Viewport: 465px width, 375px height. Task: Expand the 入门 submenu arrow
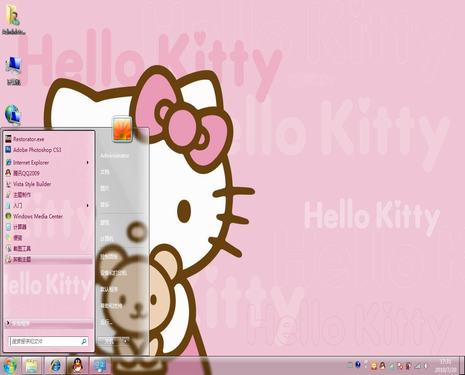[87, 205]
